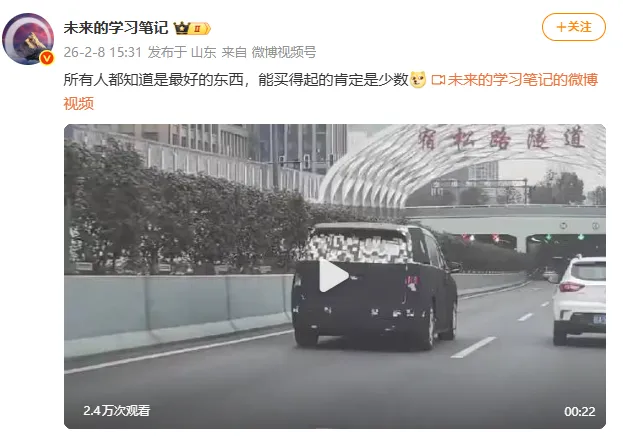This screenshot has height=445, width=623.
Task: Click the 宿松路隧道 sign in video
Action: click(x=501, y=139)
